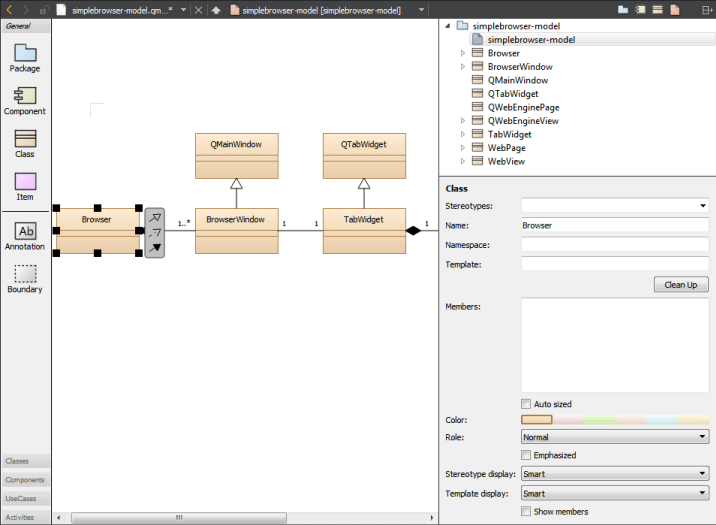Check the Show members option
Image resolution: width=716 pixels, height=525 pixels.
[526, 511]
